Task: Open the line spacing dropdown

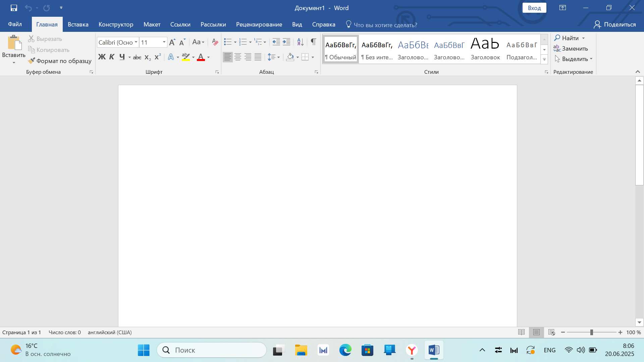Action: click(x=274, y=57)
